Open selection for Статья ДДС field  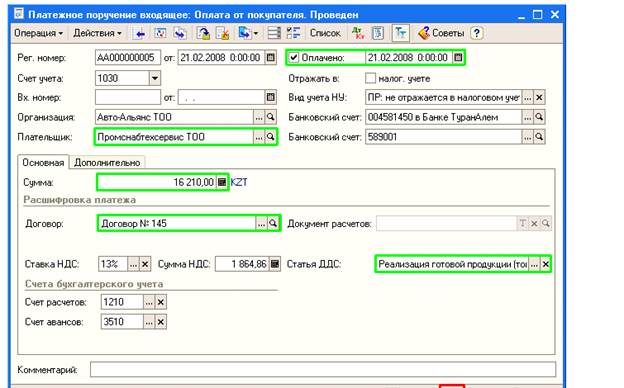(x=534, y=264)
